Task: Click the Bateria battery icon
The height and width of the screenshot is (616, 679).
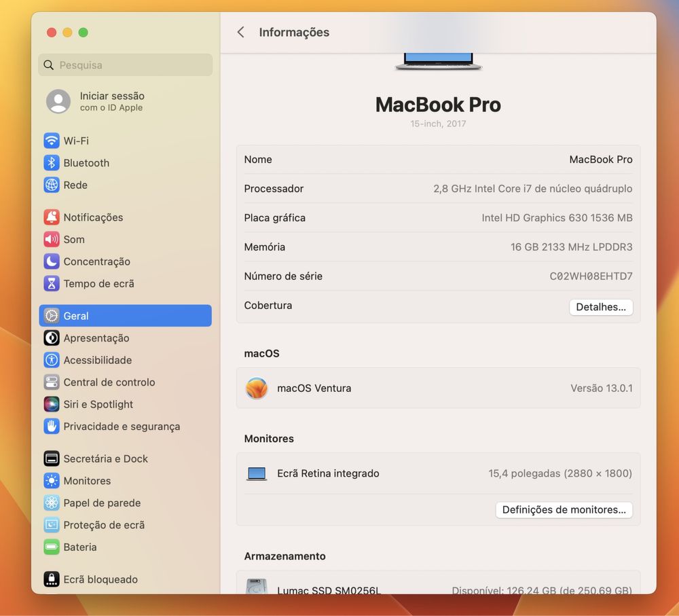Action: click(x=52, y=547)
